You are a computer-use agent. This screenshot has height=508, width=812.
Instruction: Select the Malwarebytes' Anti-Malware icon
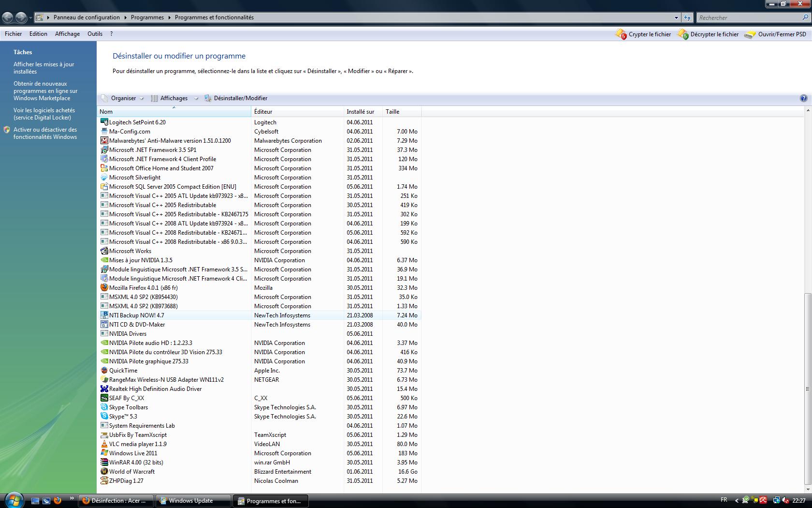(104, 141)
